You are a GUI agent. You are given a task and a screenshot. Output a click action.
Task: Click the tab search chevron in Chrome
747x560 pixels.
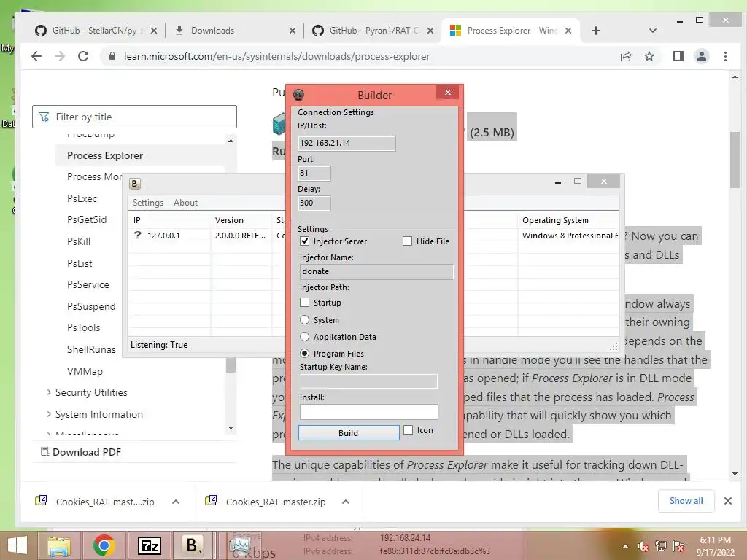click(x=653, y=31)
